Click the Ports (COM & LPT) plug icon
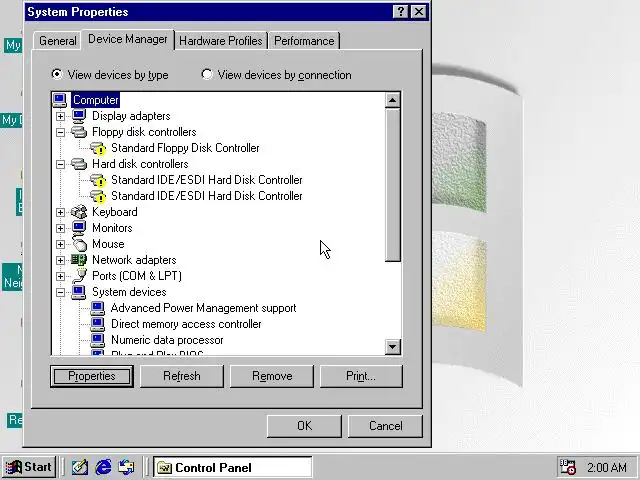Image resolution: width=640 pixels, height=480 pixels. (80, 276)
